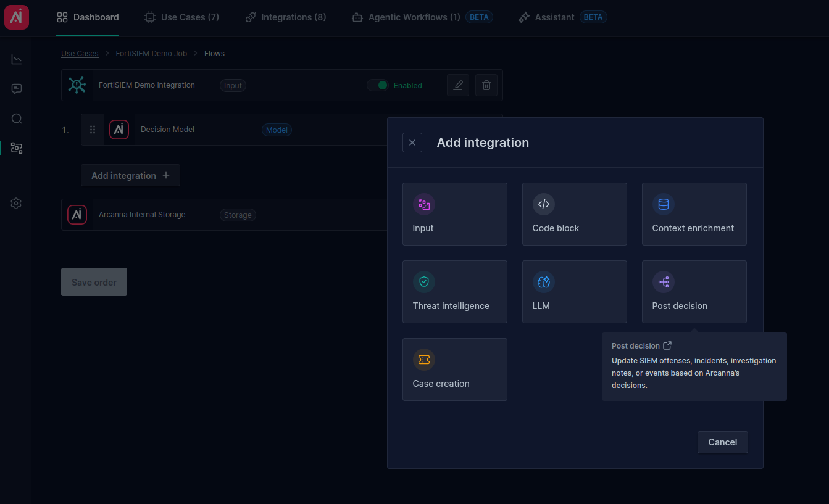The width and height of the screenshot is (829, 504).
Task: Select the Case creation ticket icon
Action: [424, 360]
